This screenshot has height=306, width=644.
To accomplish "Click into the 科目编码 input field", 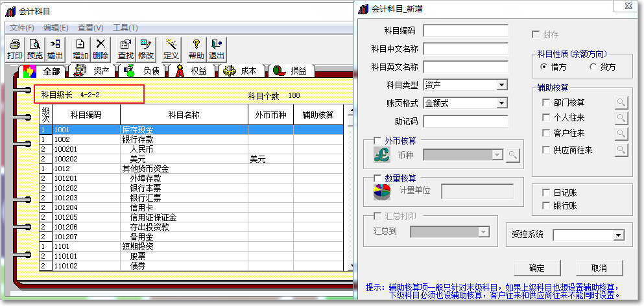I will [466, 30].
